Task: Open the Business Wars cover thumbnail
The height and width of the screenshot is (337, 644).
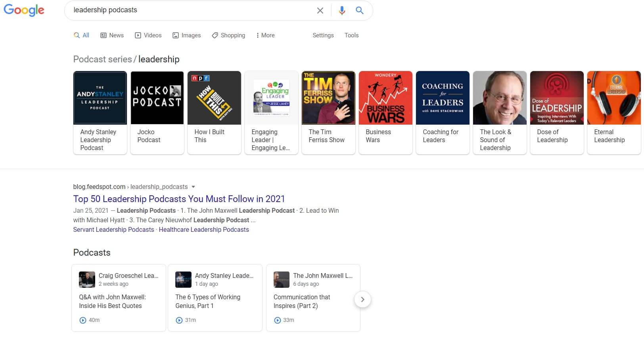Action: pos(385,98)
